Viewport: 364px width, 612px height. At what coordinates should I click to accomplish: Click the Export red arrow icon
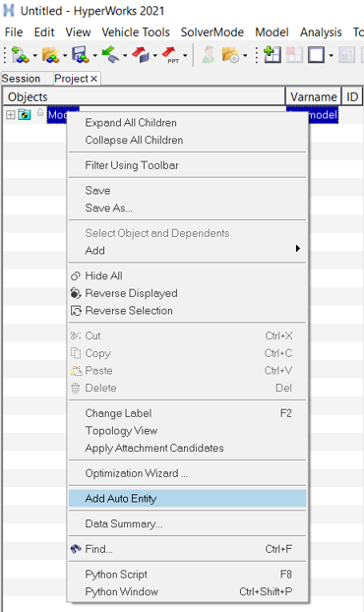(x=140, y=55)
